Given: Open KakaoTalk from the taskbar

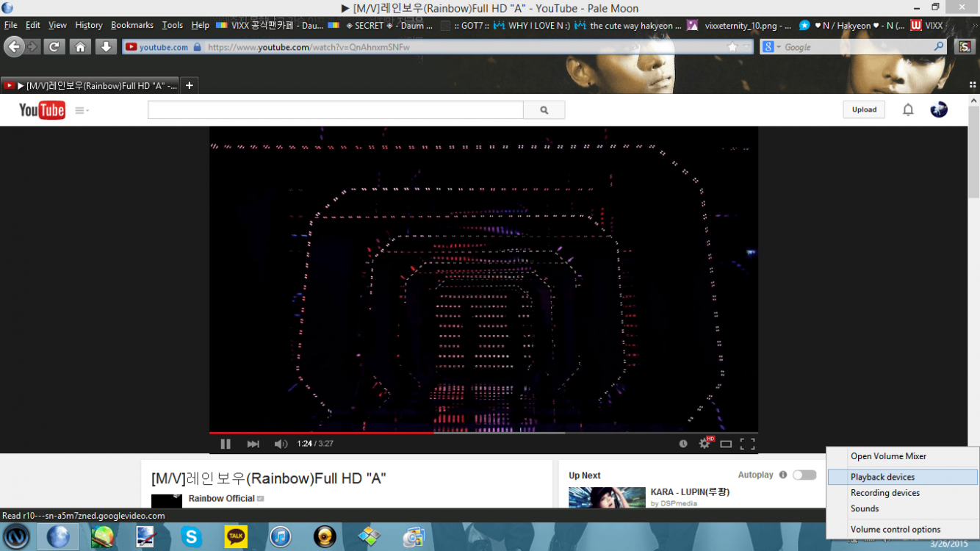Looking at the screenshot, I should (x=236, y=536).
